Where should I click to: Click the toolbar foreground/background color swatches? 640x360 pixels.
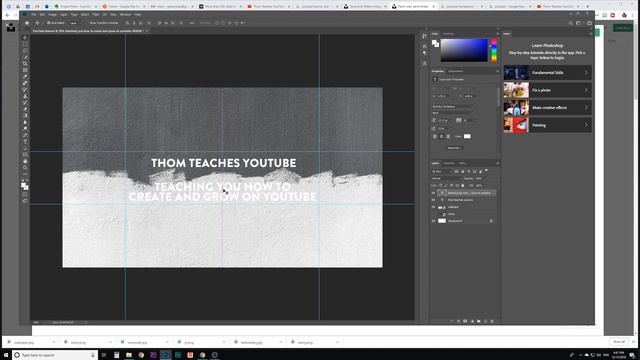[x=25, y=186]
